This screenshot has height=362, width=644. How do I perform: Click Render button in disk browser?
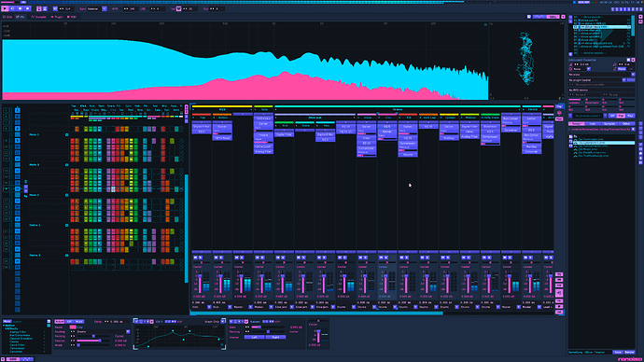[629, 352]
